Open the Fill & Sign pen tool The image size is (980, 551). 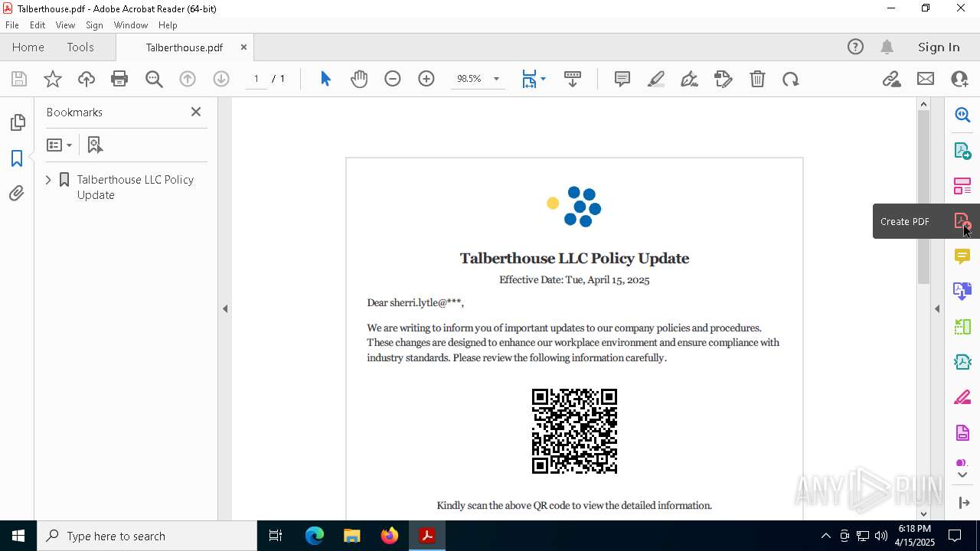click(689, 79)
